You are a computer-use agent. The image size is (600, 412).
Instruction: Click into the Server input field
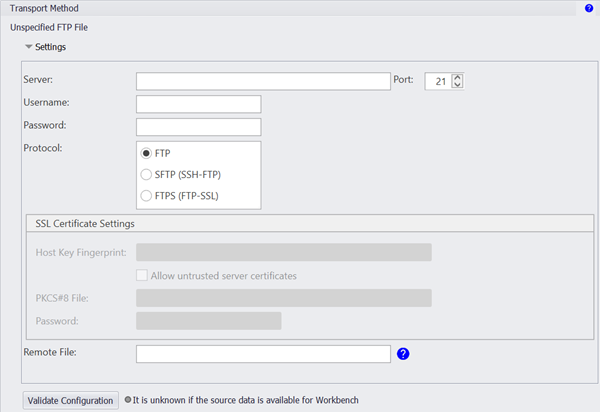point(263,81)
